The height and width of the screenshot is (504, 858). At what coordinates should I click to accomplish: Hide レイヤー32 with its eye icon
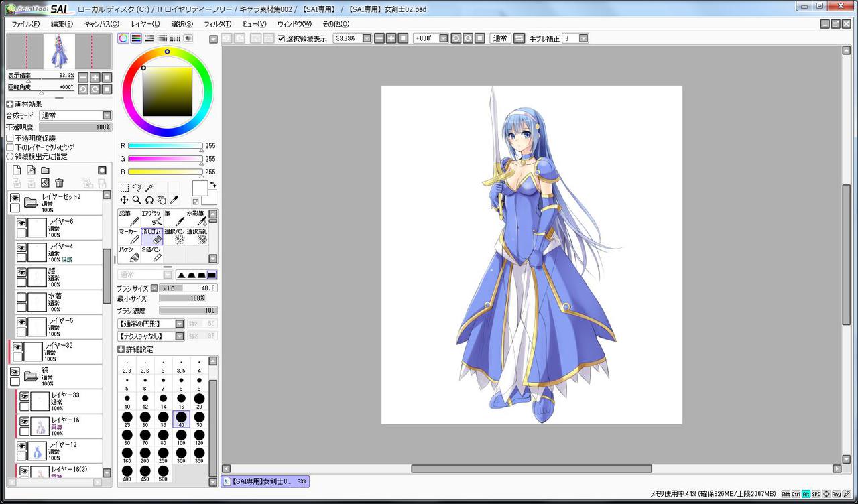(x=18, y=346)
